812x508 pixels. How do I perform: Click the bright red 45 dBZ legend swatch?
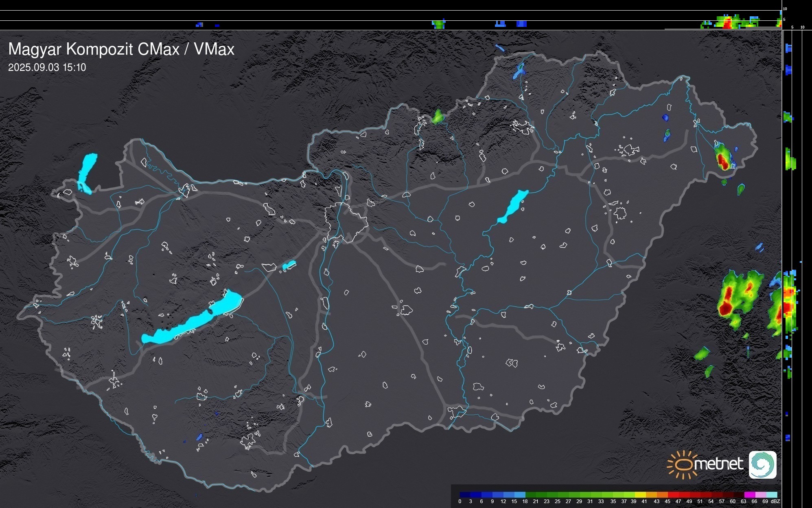[672, 495]
